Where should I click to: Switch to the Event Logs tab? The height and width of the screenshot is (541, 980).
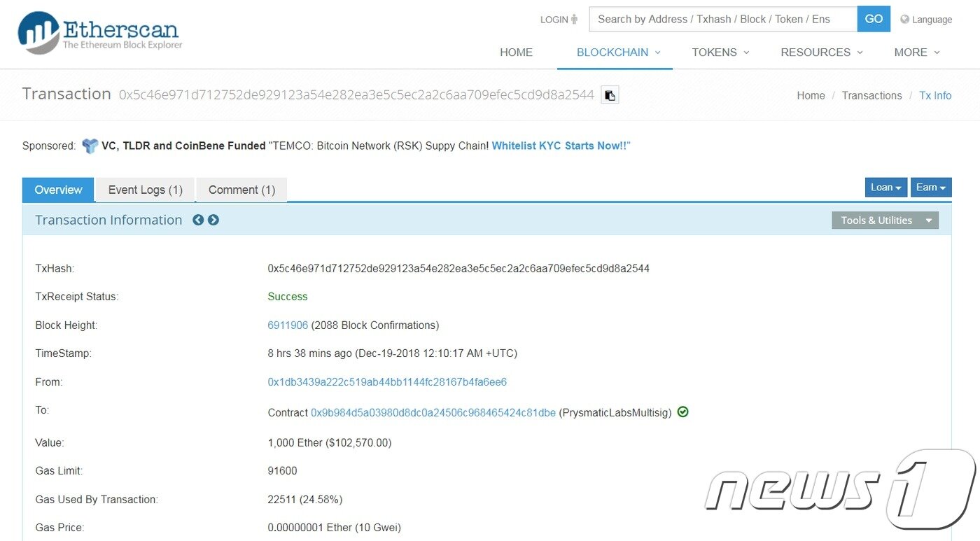145,190
